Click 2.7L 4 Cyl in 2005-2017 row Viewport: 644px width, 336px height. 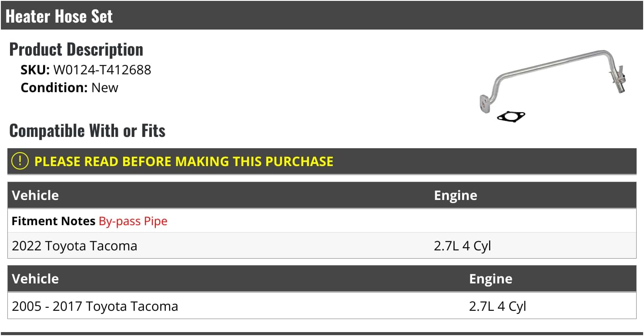(497, 306)
